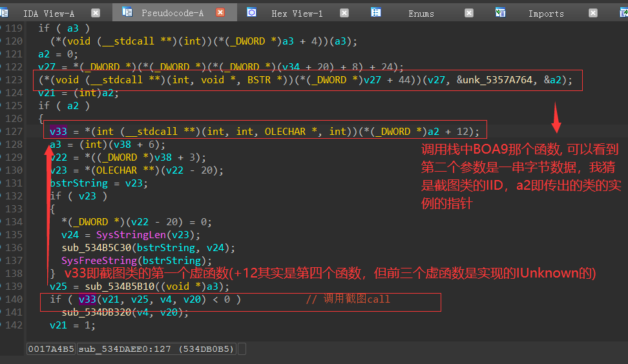Open the Hex View-1 tab
This screenshot has height=364, width=628.
(297, 14)
